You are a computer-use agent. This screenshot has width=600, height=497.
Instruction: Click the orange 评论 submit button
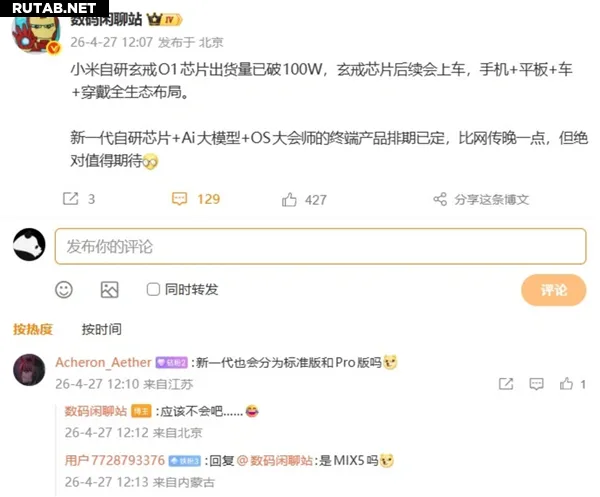pyautogui.click(x=553, y=290)
